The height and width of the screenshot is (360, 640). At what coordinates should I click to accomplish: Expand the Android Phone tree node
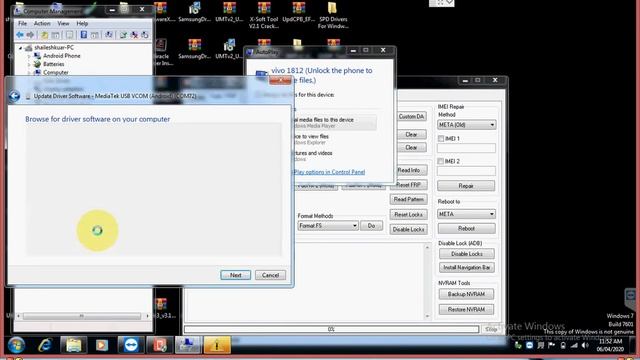(x=29, y=56)
